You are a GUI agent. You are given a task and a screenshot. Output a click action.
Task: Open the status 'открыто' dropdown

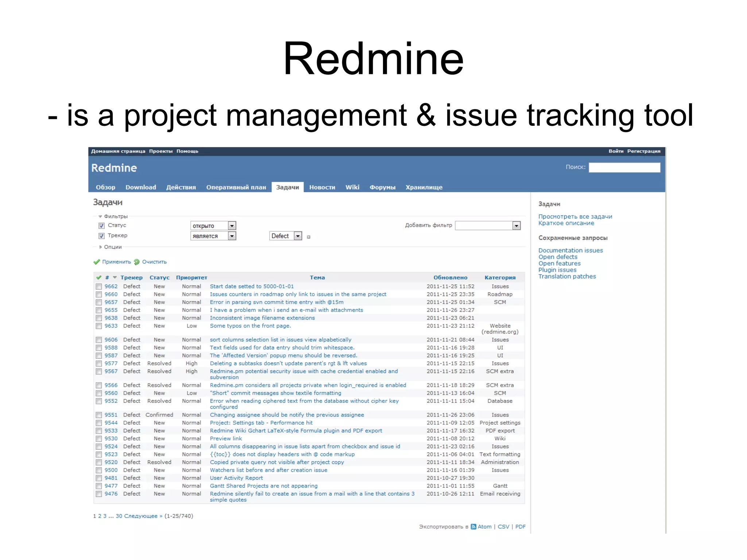pyautogui.click(x=213, y=226)
